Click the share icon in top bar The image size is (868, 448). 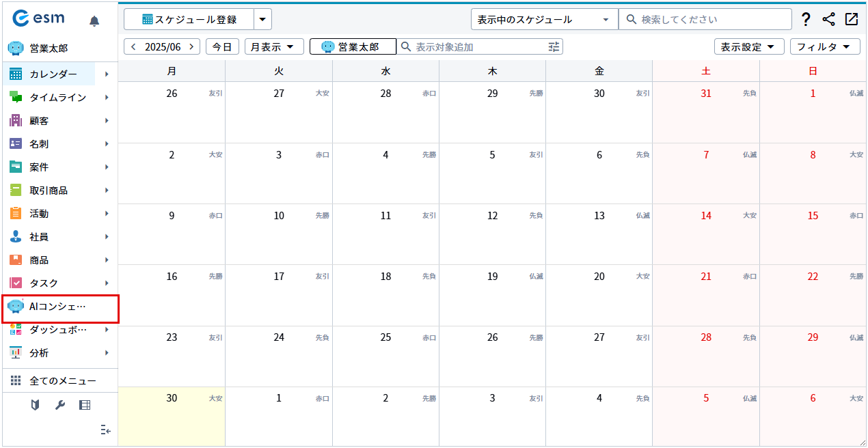(828, 20)
